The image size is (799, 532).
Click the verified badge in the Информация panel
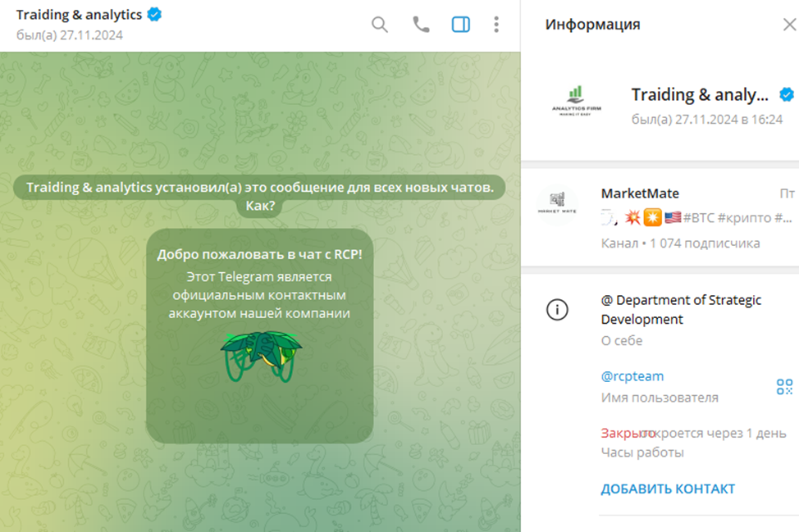786,94
